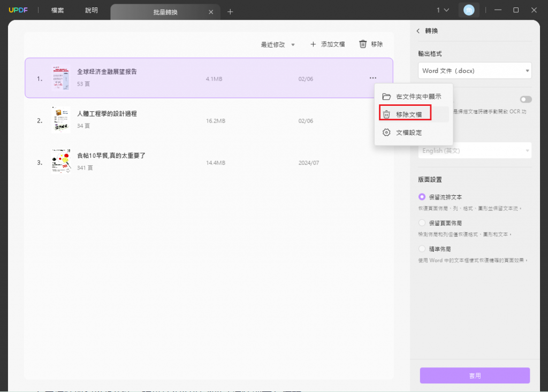Click the UPDF logo
Image resolution: width=548 pixels, height=392 pixels.
click(18, 10)
